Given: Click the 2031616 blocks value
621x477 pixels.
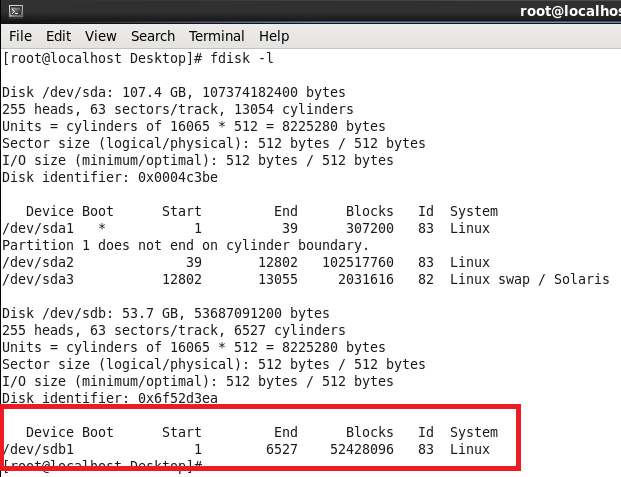Looking at the screenshot, I should tap(366, 279).
